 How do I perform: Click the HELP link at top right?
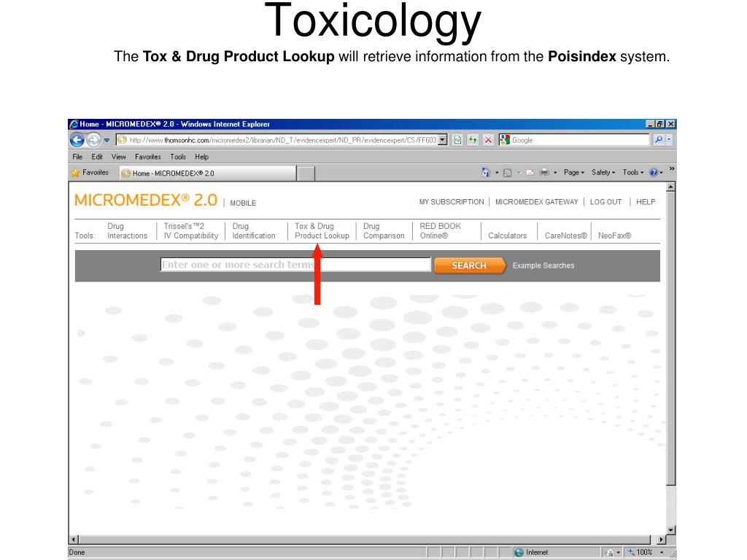(x=646, y=202)
